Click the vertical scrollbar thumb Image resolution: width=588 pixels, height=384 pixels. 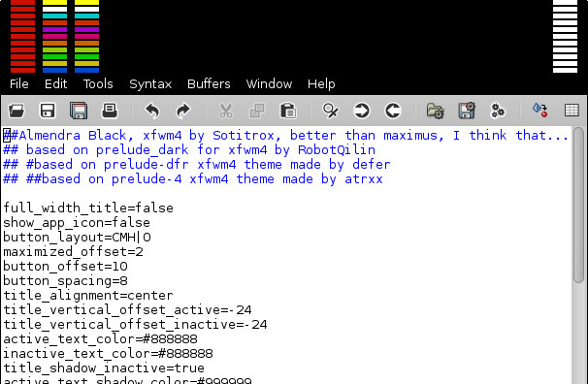coord(578,205)
